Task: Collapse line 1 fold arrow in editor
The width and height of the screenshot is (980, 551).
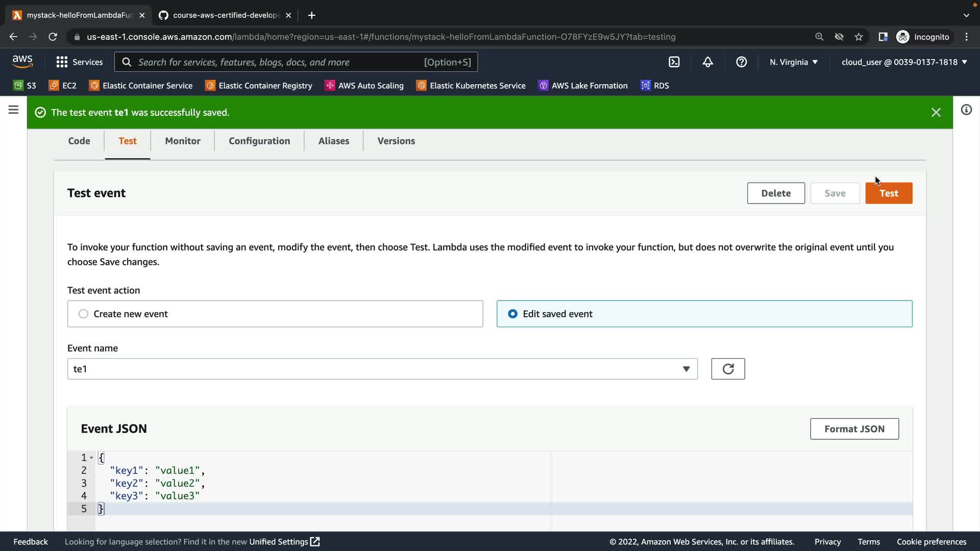Action: point(91,458)
